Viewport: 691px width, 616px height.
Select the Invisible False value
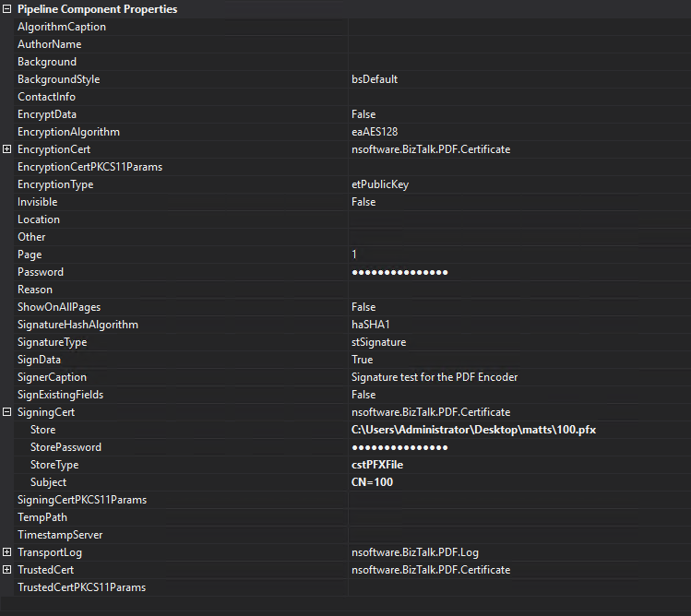[x=363, y=202]
